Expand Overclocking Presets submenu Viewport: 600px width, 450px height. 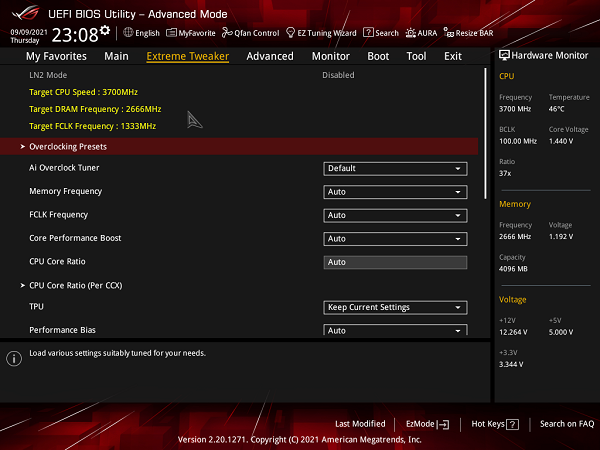point(239,147)
